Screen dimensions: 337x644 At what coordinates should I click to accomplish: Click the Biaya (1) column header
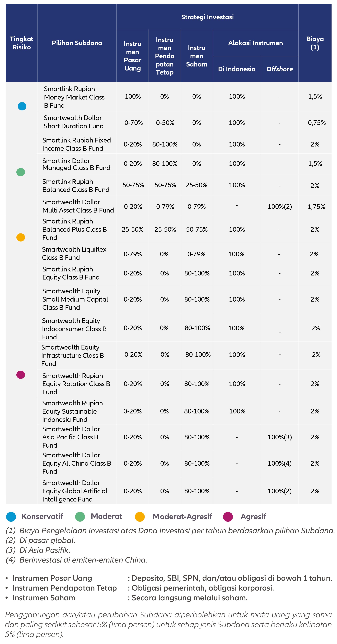click(315, 43)
